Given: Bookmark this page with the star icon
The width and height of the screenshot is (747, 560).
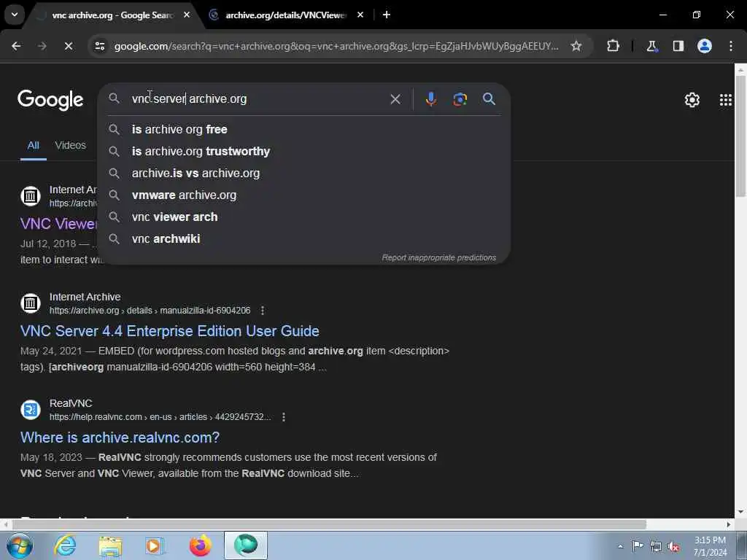Looking at the screenshot, I should pyautogui.click(x=576, y=46).
